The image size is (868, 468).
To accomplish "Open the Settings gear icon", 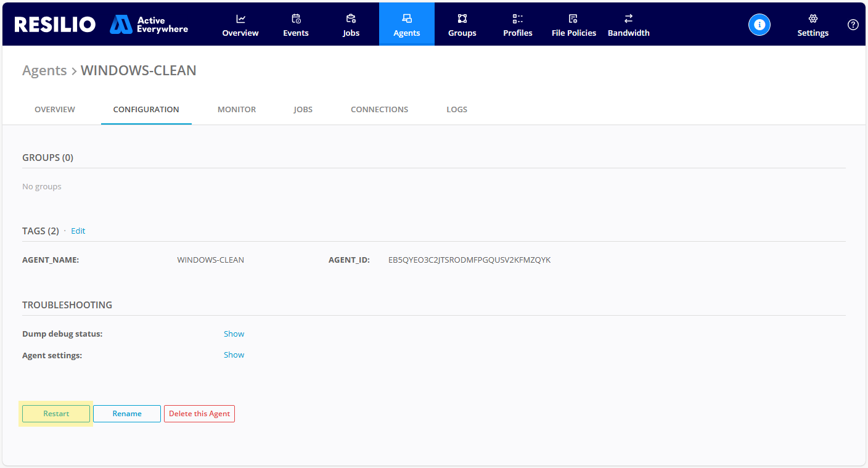I will click(813, 18).
